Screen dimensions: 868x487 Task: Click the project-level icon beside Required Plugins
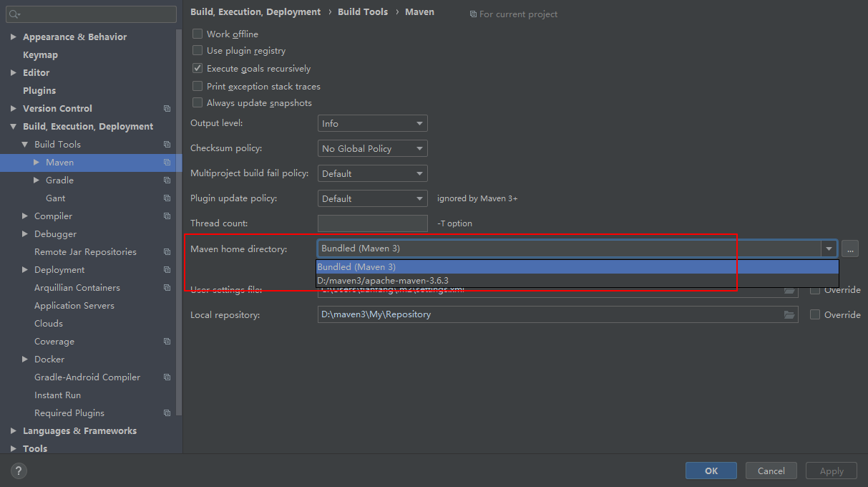click(167, 413)
